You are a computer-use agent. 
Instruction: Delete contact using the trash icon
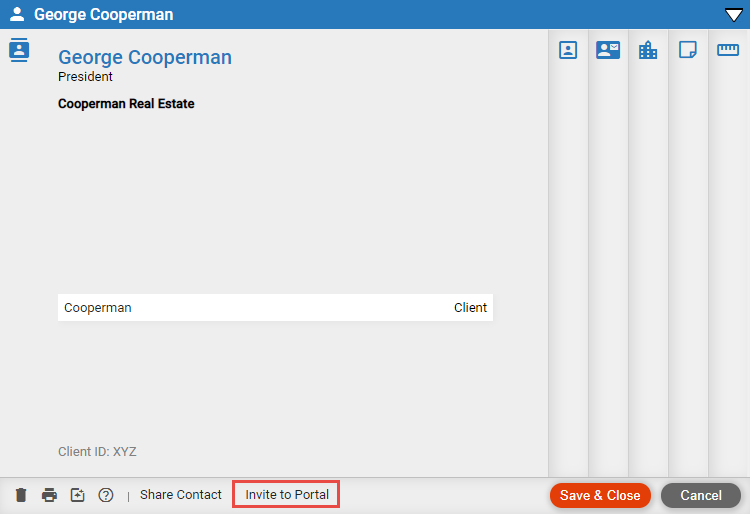coord(21,495)
